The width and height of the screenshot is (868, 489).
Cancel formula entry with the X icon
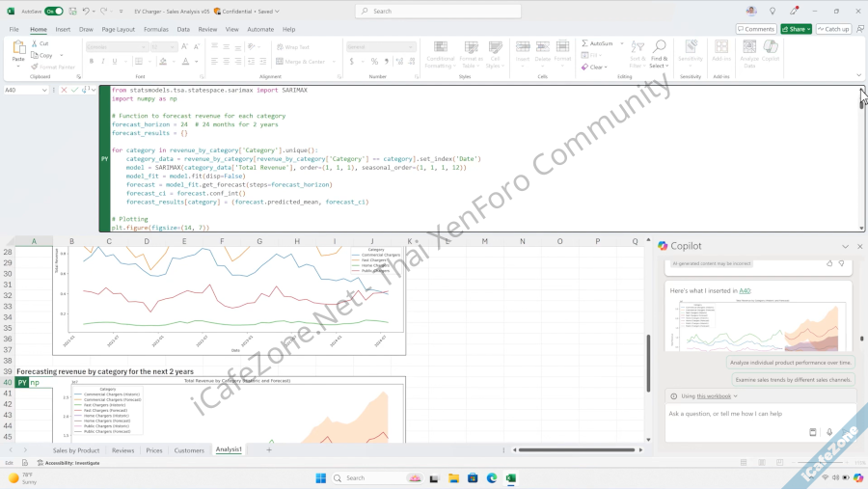(65, 90)
